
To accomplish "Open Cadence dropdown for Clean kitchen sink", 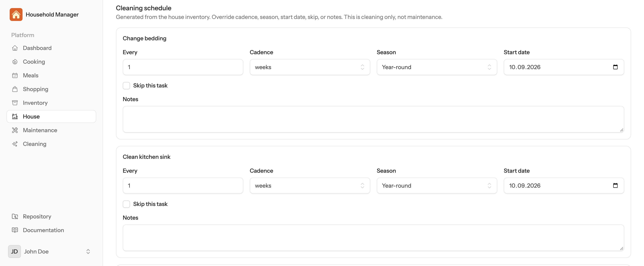I will [x=310, y=186].
